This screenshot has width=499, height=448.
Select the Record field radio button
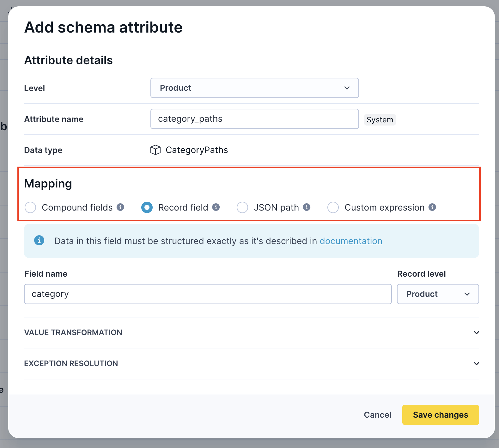(147, 207)
